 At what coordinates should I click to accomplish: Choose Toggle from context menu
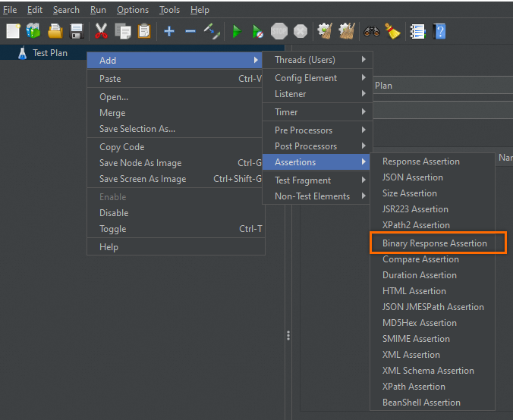click(x=176, y=229)
